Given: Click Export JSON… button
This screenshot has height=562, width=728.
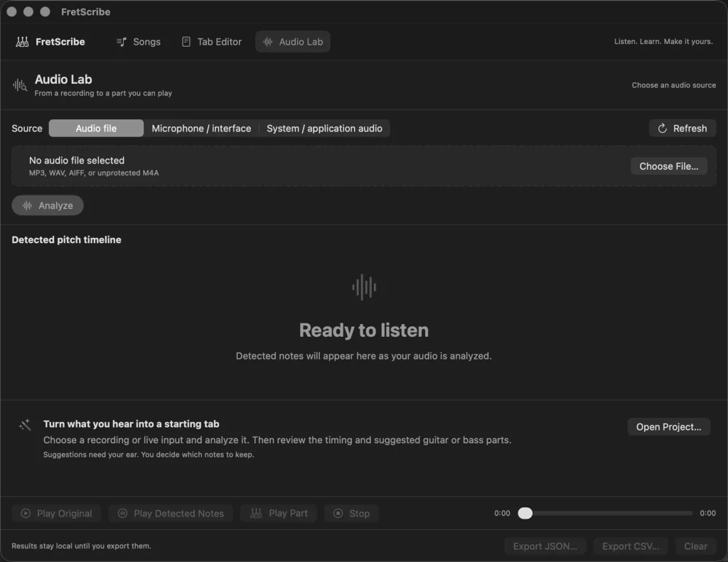Looking at the screenshot, I should 545,546.
